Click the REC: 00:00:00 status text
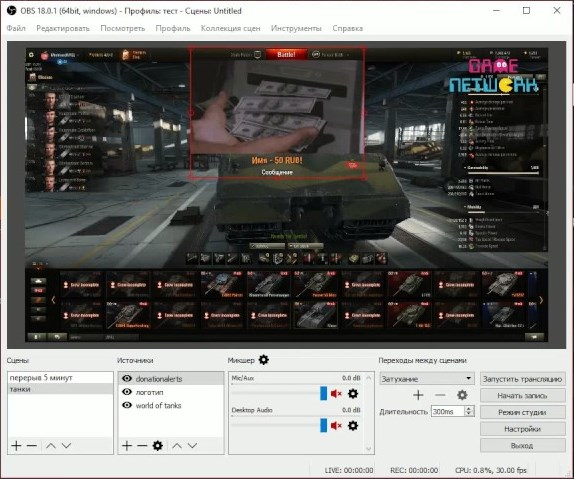The image size is (574, 479). click(x=414, y=470)
